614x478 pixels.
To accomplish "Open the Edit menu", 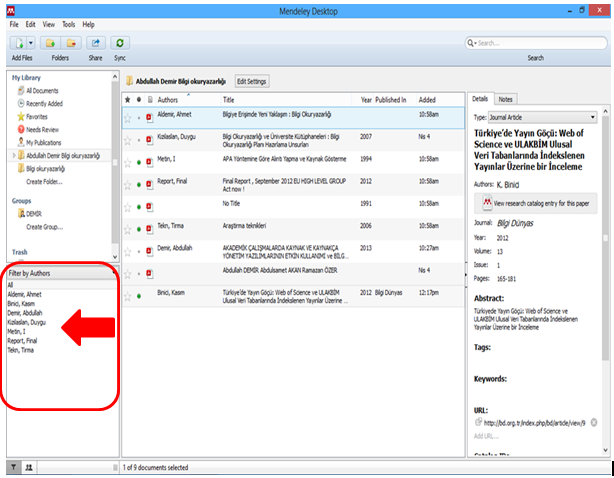I will pyautogui.click(x=31, y=24).
